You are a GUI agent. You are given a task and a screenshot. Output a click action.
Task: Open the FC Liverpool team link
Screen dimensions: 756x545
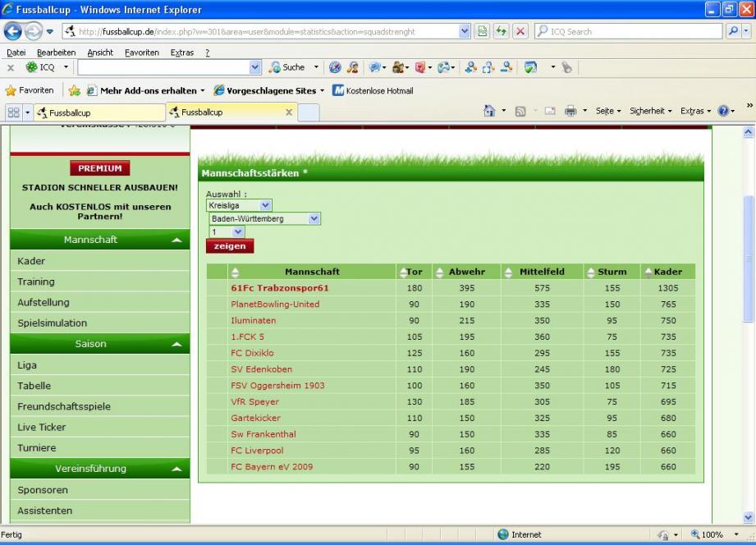[x=257, y=451]
